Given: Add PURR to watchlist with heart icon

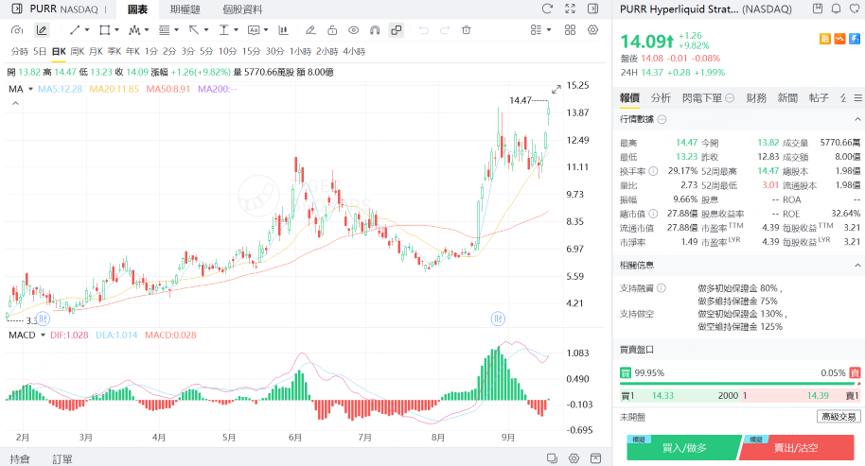Looking at the screenshot, I should coord(855,9).
